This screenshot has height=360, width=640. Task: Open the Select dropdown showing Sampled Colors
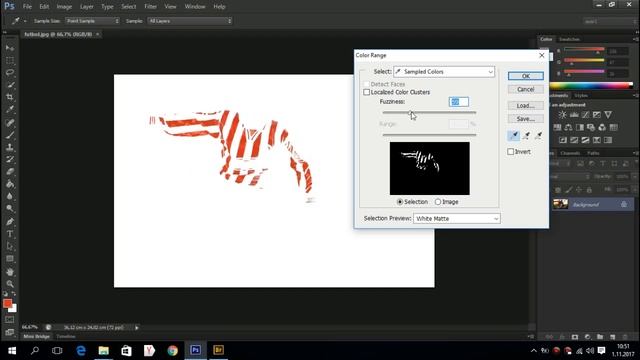(444, 72)
